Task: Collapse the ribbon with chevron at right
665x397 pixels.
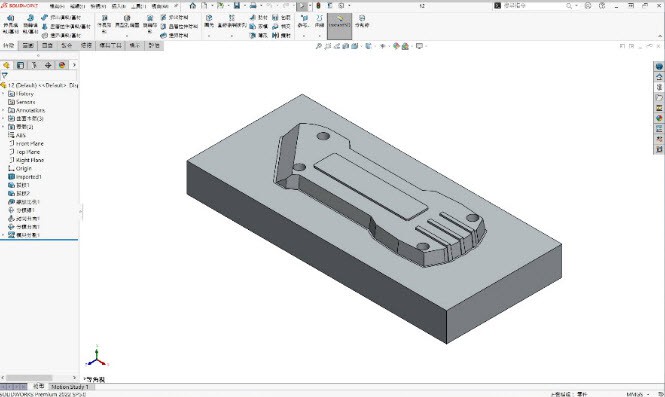Action: (660, 36)
